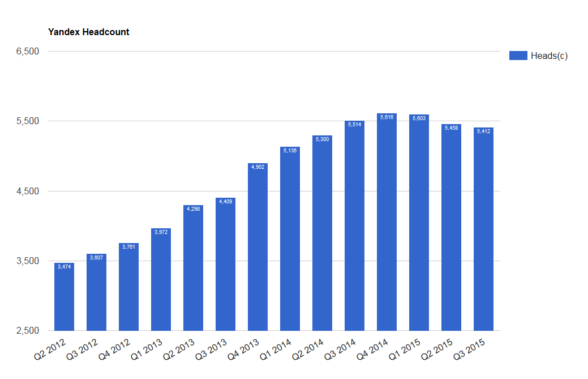The height and width of the screenshot is (379, 588).
Task: Click the Heads(c) legend label
Action: click(x=549, y=56)
